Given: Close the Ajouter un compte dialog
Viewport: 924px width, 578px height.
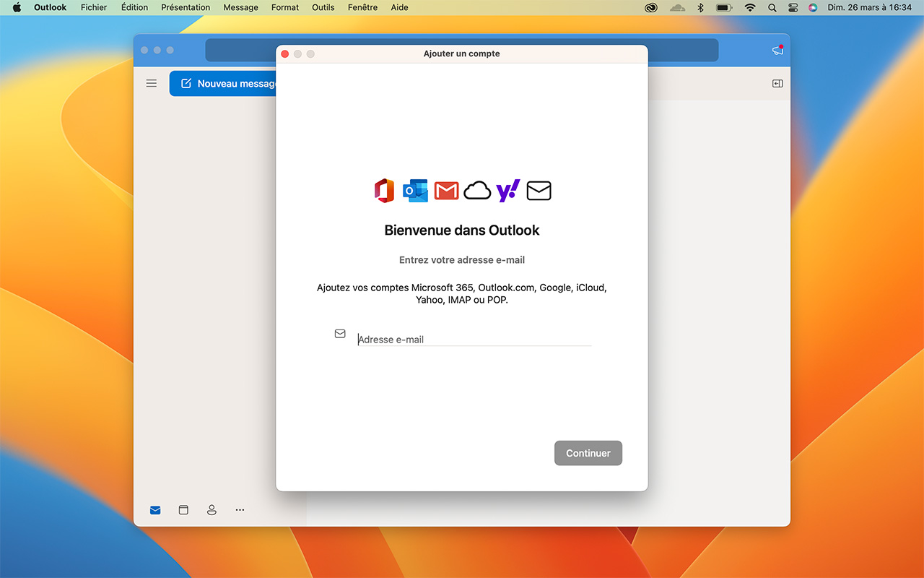Looking at the screenshot, I should (x=284, y=54).
